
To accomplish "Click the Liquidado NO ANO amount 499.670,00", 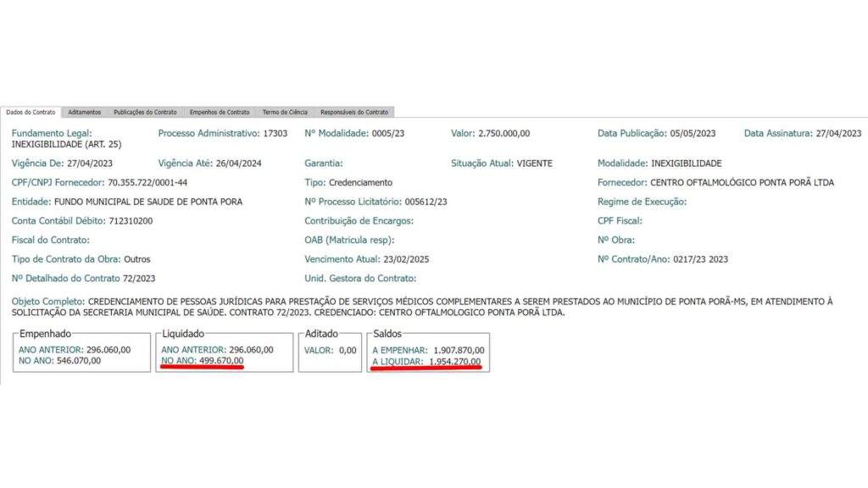I will tap(217, 360).
